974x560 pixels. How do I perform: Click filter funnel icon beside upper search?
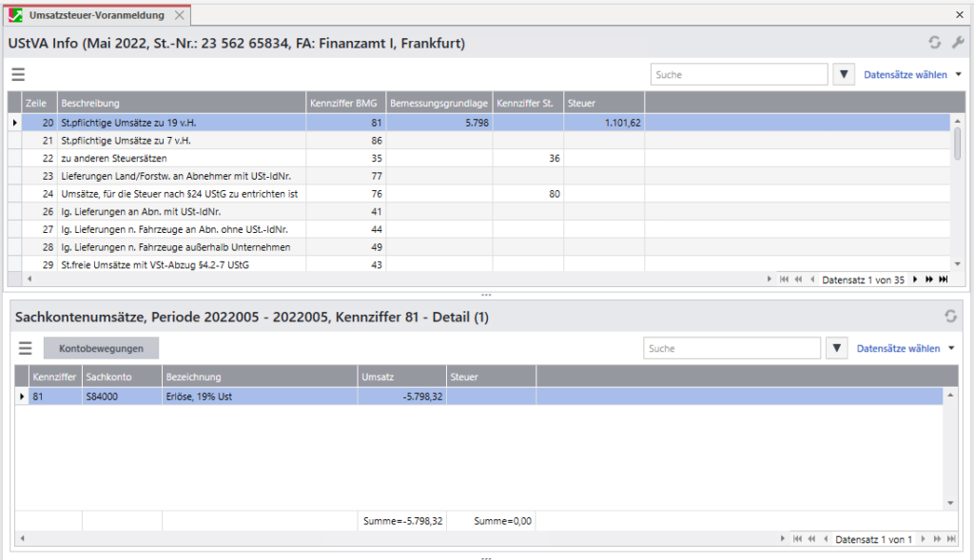coord(844,74)
